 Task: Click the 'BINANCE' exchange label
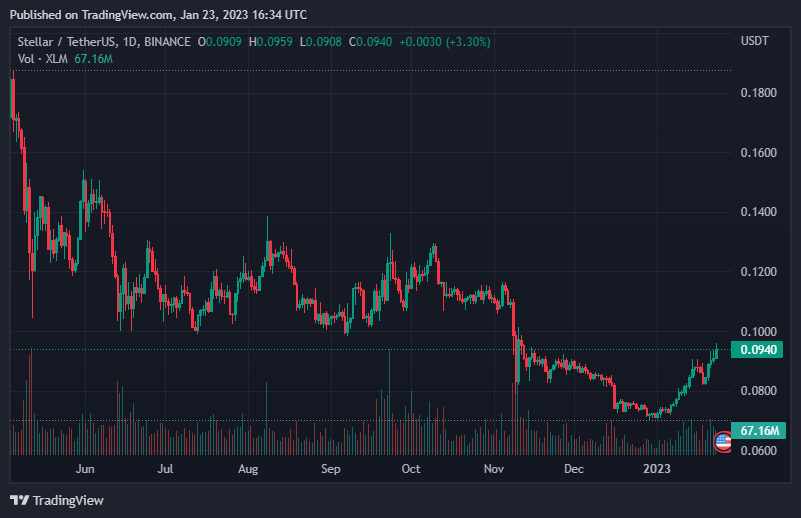pos(168,42)
